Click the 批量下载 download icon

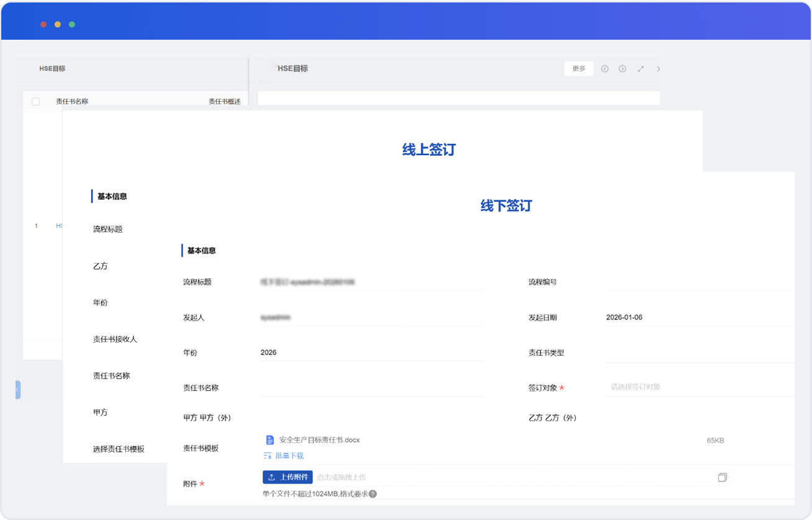pos(268,455)
